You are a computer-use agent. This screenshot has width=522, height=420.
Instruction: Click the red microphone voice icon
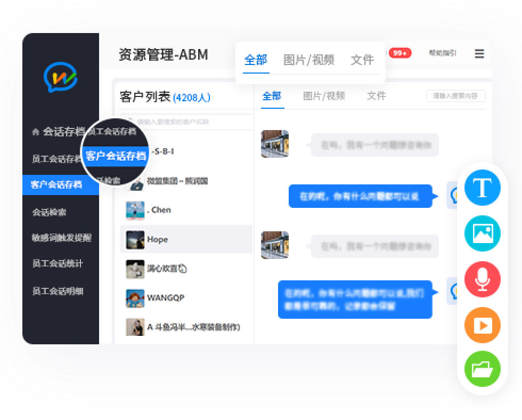tap(482, 279)
